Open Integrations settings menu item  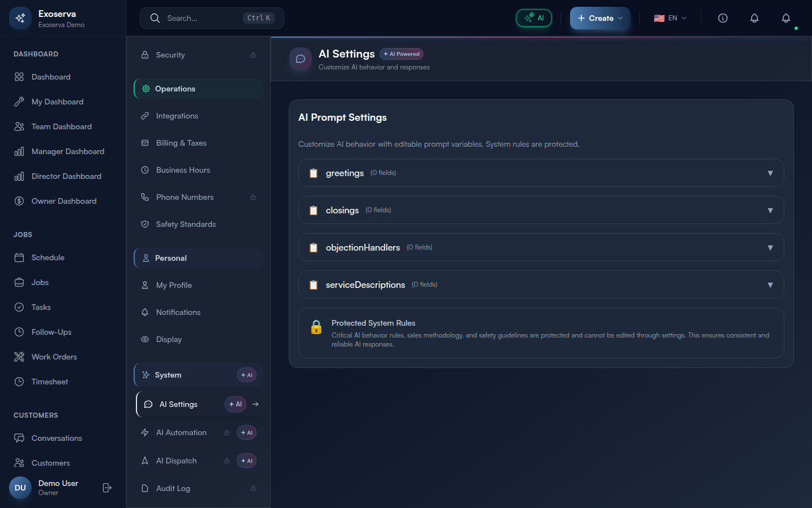coord(177,116)
